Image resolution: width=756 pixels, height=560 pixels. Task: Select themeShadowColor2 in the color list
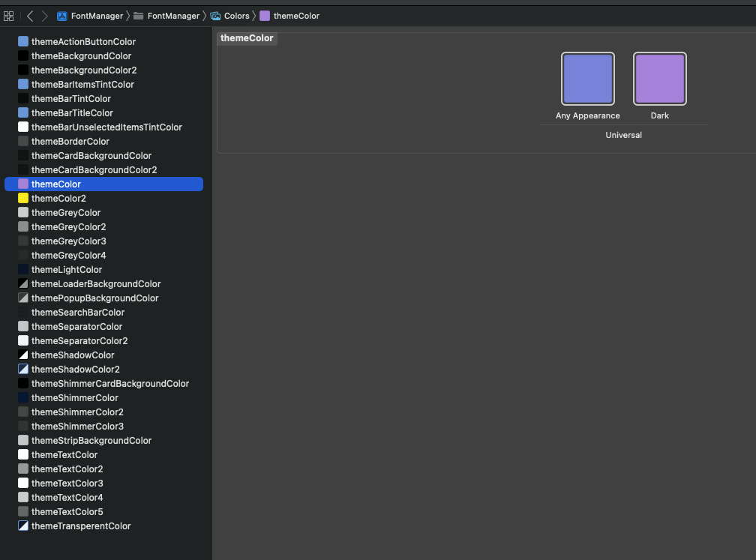tap(75, 369)
